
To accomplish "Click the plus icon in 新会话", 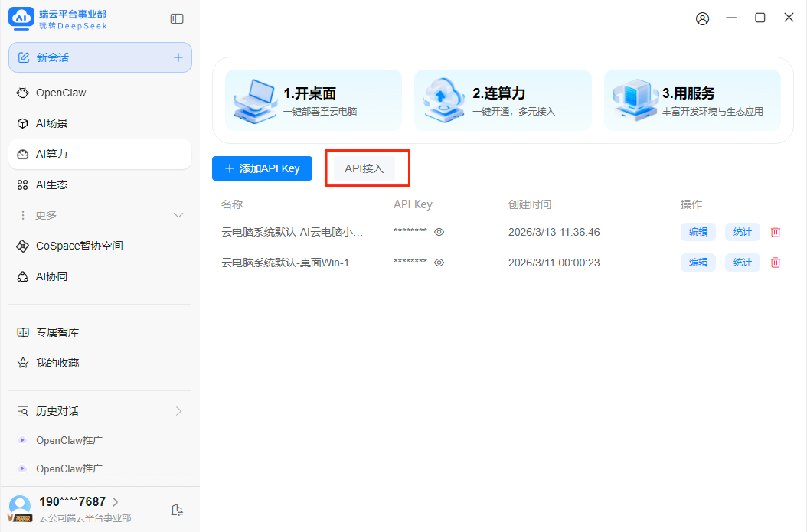I will click(178, 57).
